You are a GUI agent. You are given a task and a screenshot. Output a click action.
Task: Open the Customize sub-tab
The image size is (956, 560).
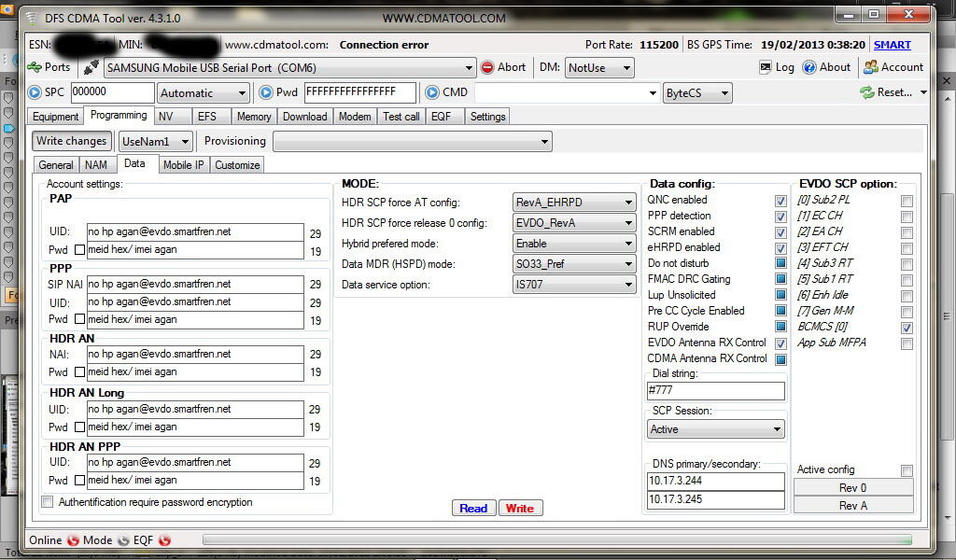click(237, 165)
